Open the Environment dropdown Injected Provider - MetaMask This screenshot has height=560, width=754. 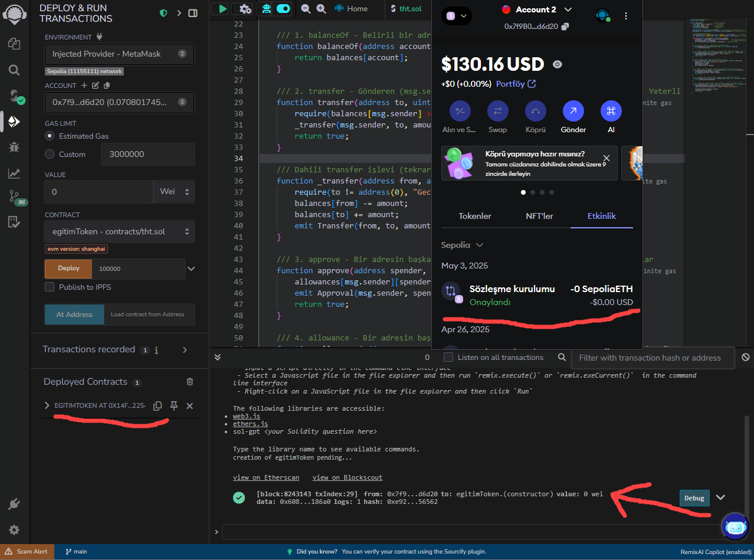(119, 54)
